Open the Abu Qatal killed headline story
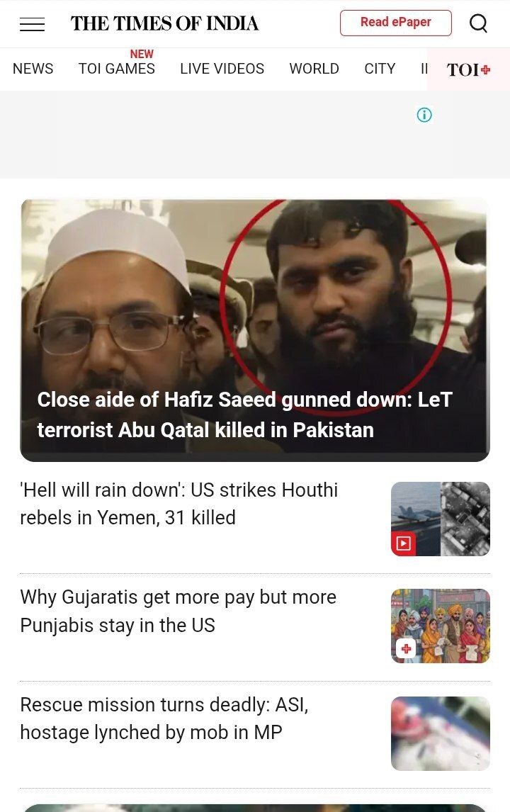510x812 pixels. 245,415
